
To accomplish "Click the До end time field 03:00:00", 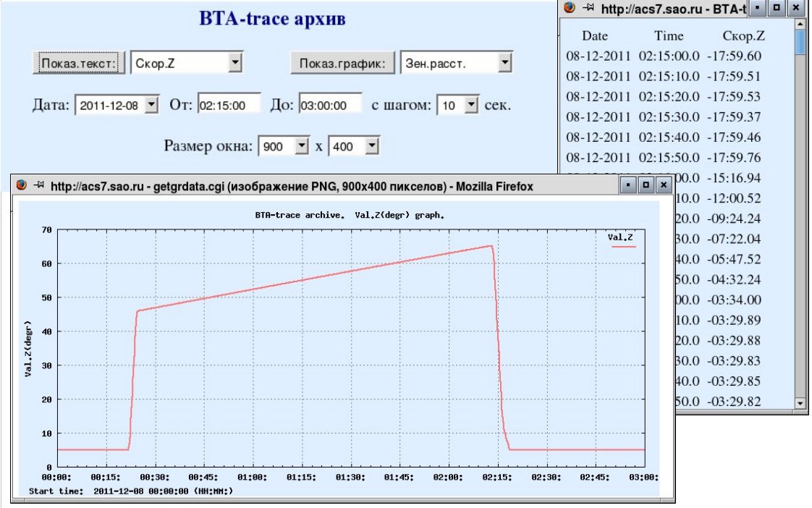I will coord(330,105).
